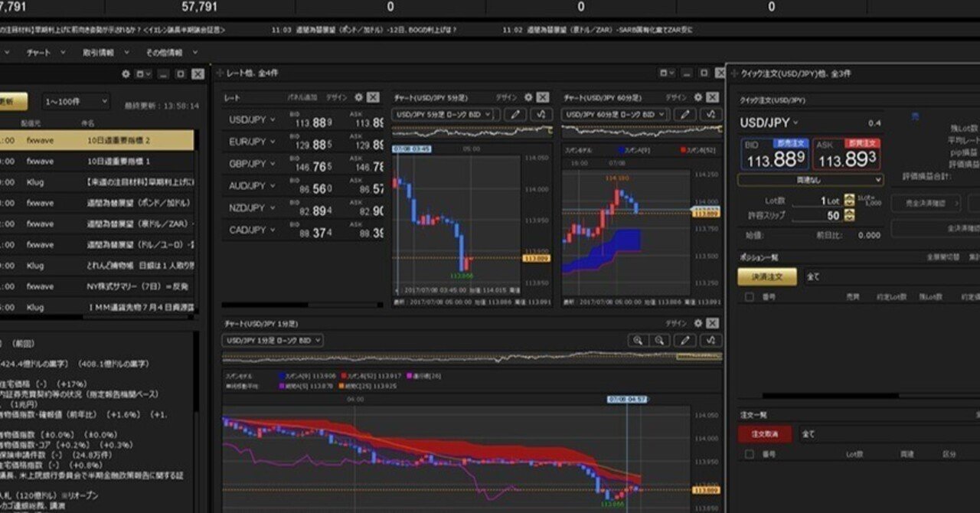980x513 pixels.
Task: Zoom out on the 1-minute chart
Action: pos(659,340)
